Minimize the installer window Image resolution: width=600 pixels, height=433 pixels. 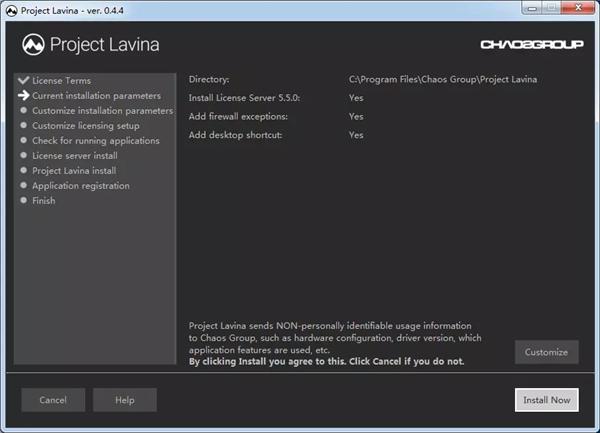point(532,8)
